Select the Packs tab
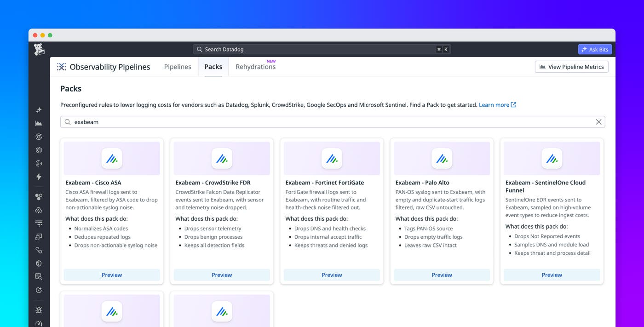The image size is (644, 327). [x=213, y=67]
